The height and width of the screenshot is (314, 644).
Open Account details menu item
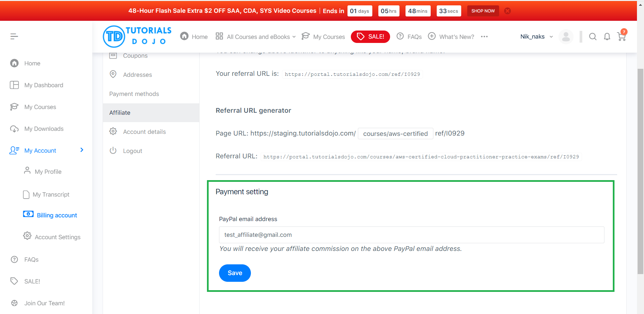coord(144,132)
